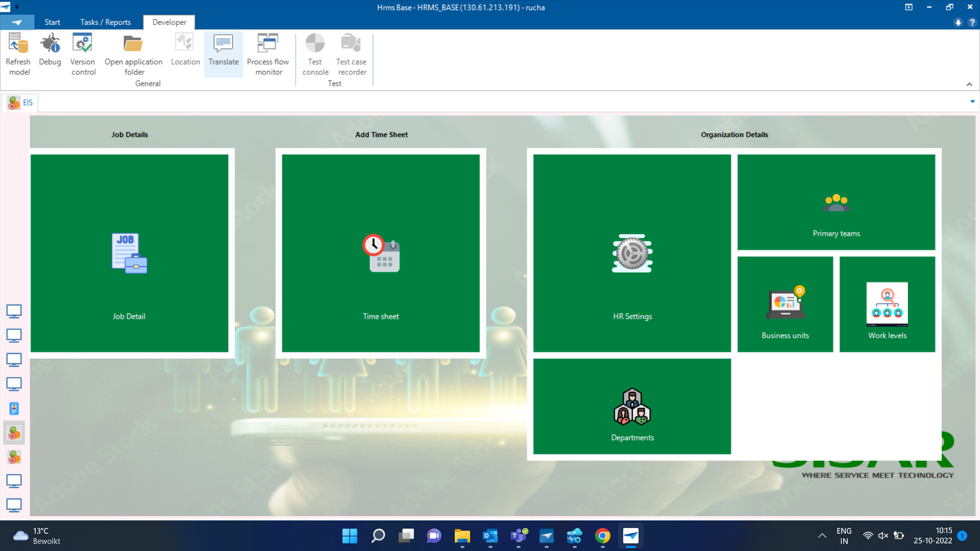The width and height of the screenshot is (980, 551).
Task: Open the application file menu button
Action: tap(17, 22)
